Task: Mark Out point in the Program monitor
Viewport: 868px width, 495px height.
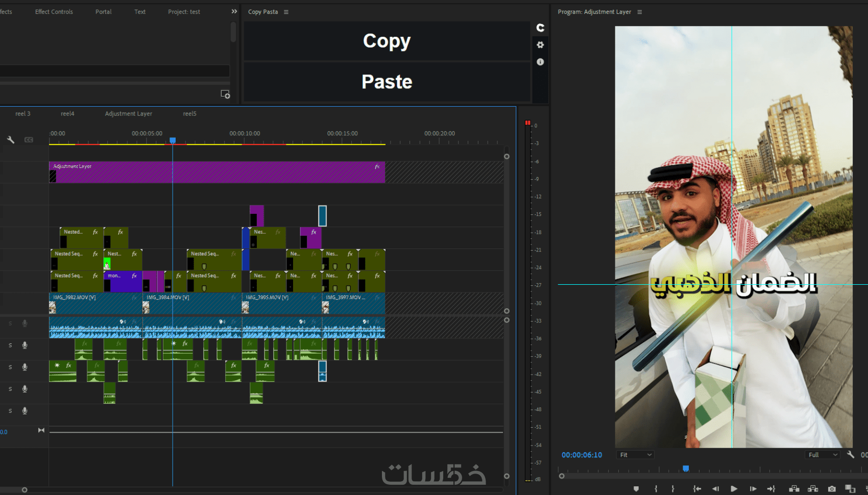Action: (673, 489)
